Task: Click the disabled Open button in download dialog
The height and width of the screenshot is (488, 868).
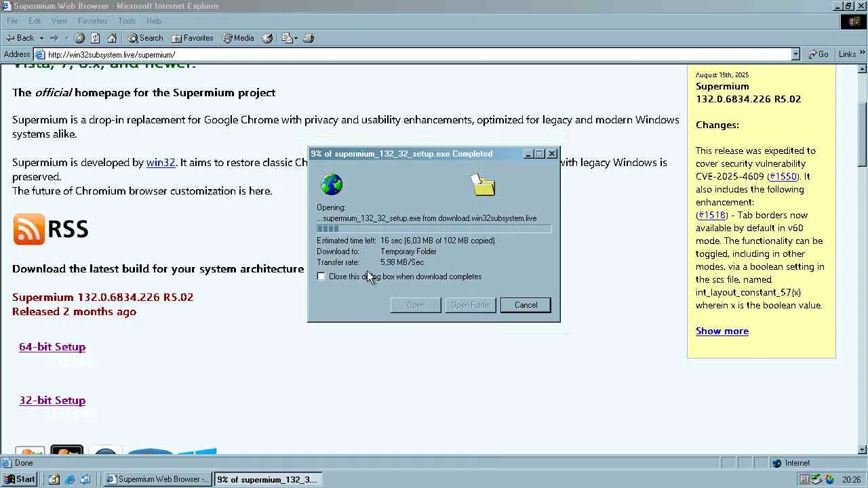Action: (416, 305)
